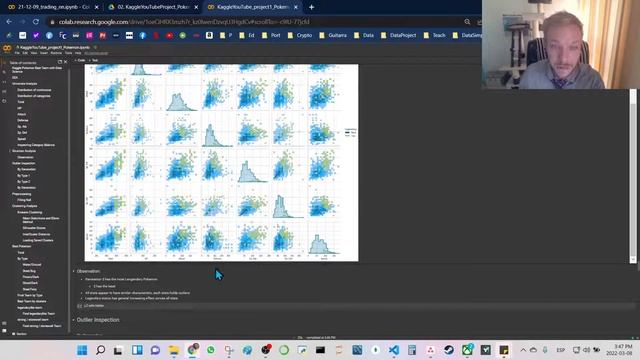Click the address bar URL
Screen dimensions: 640x360
pyautogui.click(x=184, y=22)
